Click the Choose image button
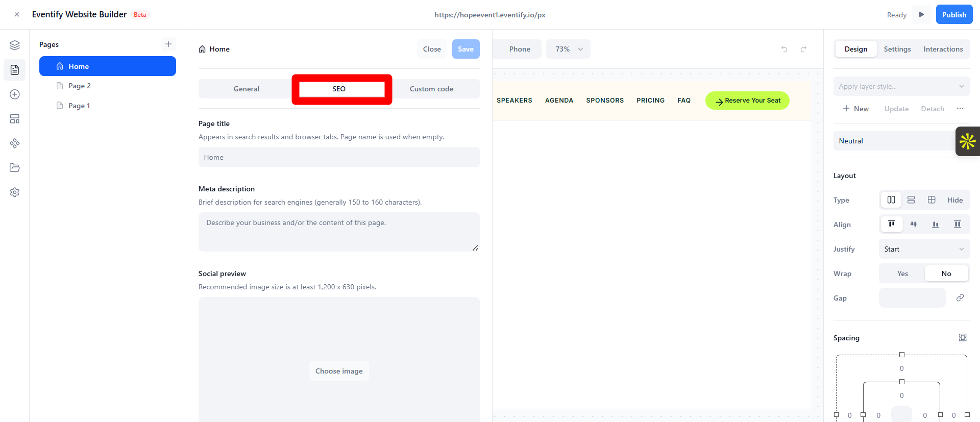980x422 pixels. point(339,371)
